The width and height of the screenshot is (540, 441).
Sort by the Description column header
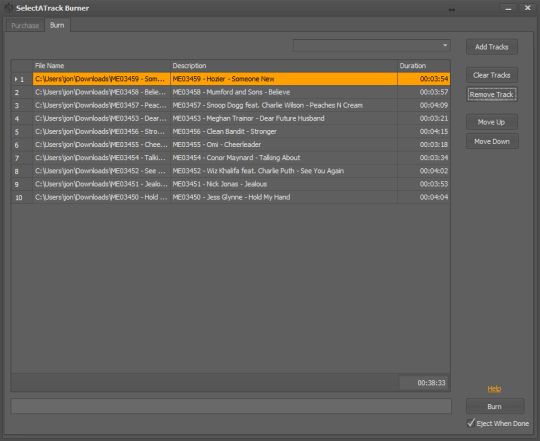pyautogui.click(x=284, y=66)
